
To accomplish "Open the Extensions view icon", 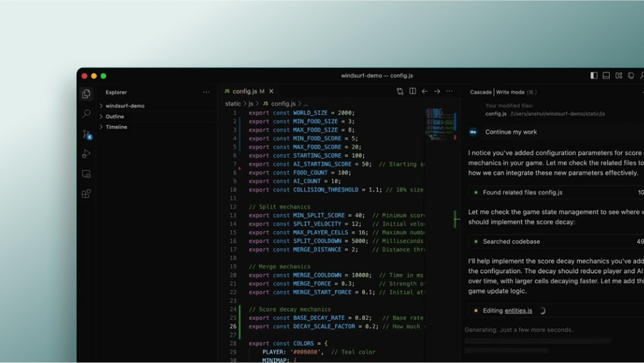I will pos(86,194).
